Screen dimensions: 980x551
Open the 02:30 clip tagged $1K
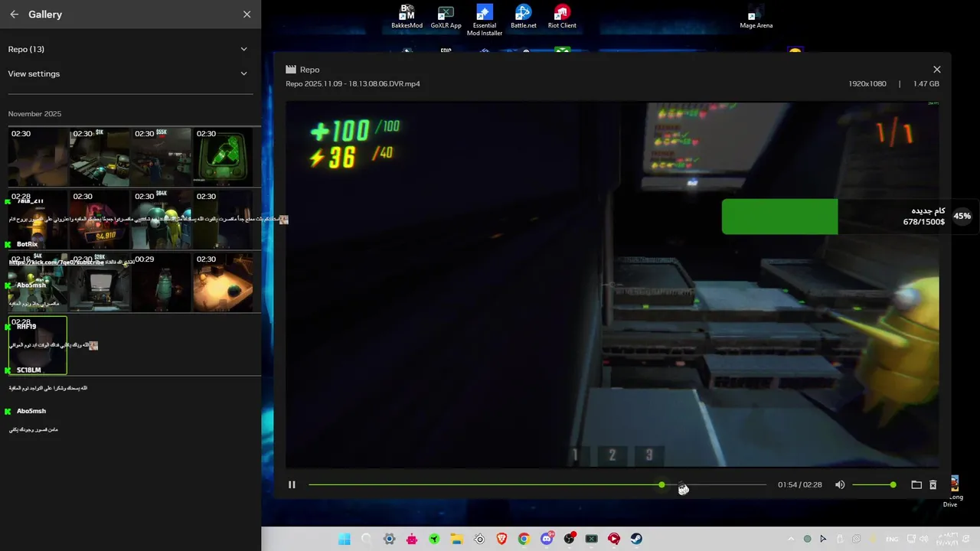(100, 157)
